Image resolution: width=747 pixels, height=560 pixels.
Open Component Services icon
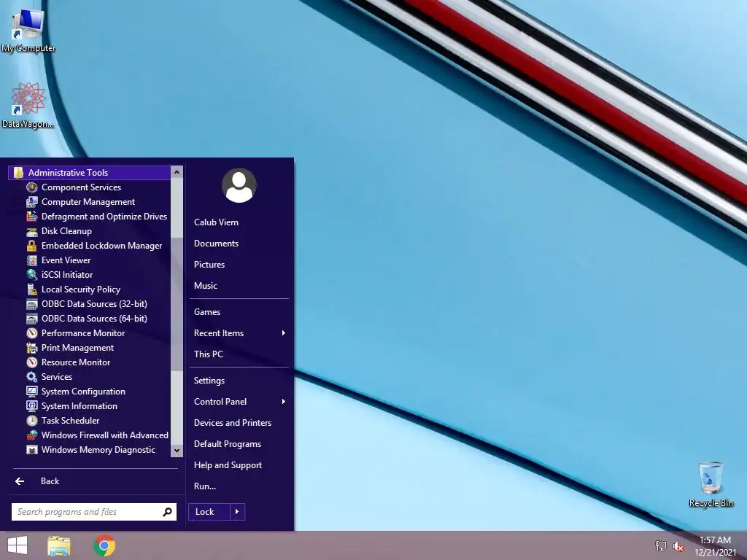point(32,187)
